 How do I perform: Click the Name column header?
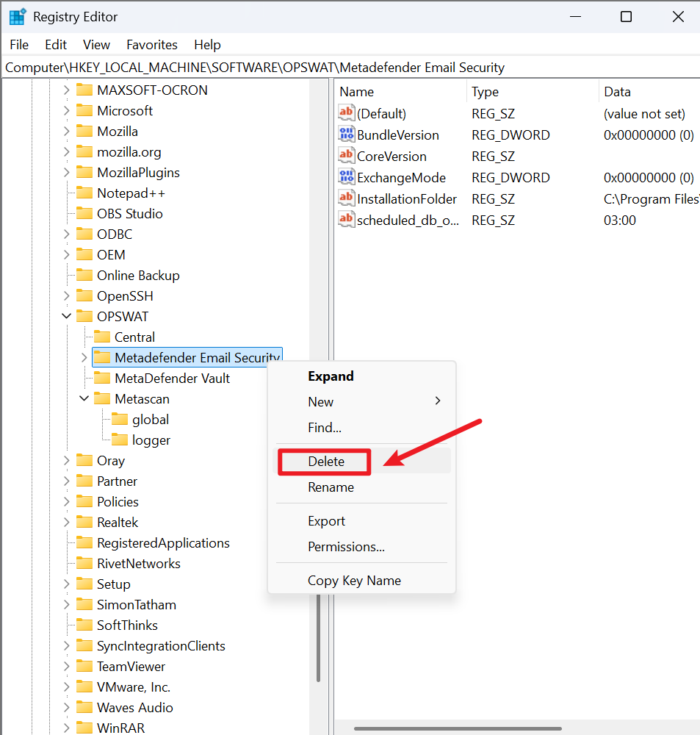pos(400,92)
